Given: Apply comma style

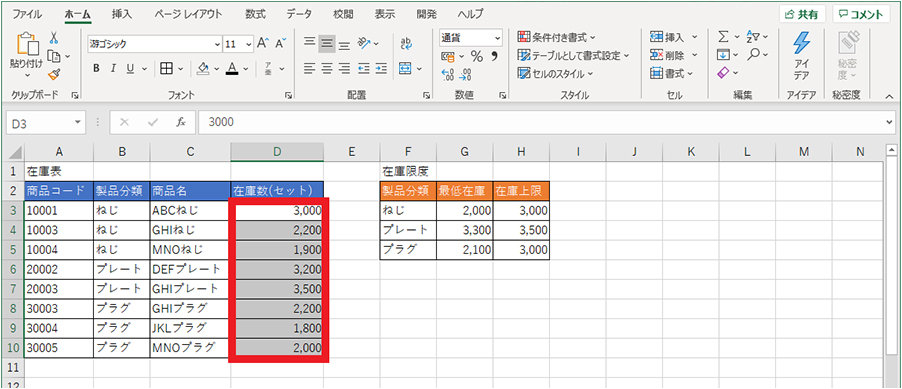Looking at the screenshot, I should (x=494, y=56).
